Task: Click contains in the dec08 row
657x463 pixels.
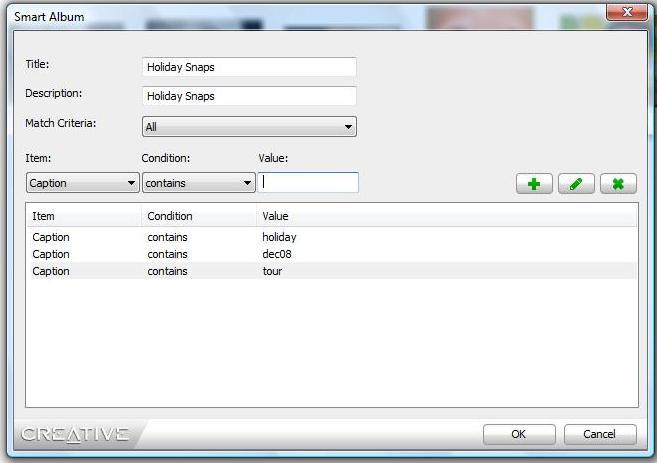Action: pos(167,254)
